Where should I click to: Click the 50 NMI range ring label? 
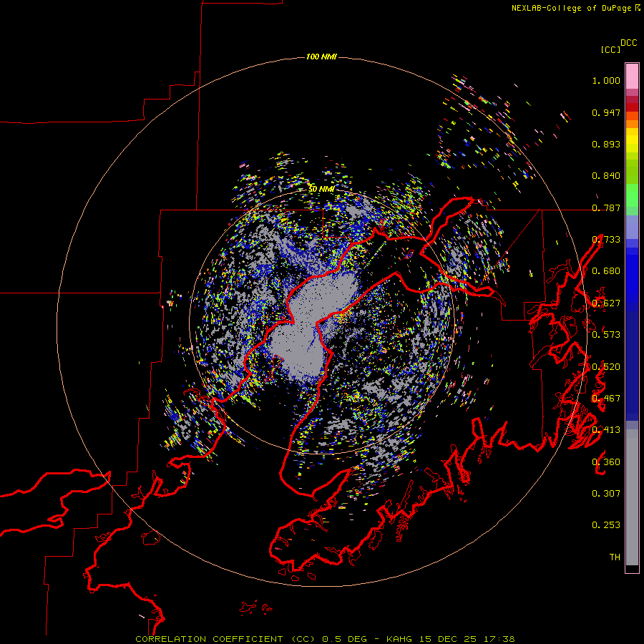click(321, 189)
